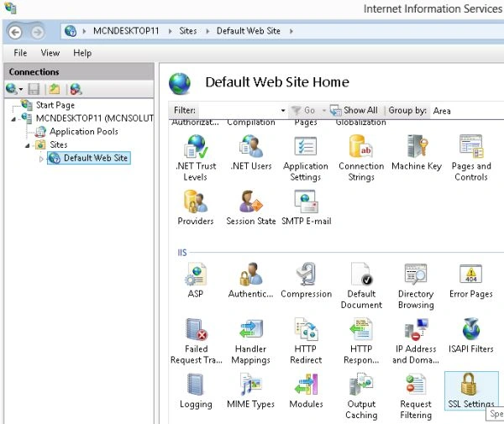504x424 pixels.
Task: Open the Help menu
Action: (82, 53)
